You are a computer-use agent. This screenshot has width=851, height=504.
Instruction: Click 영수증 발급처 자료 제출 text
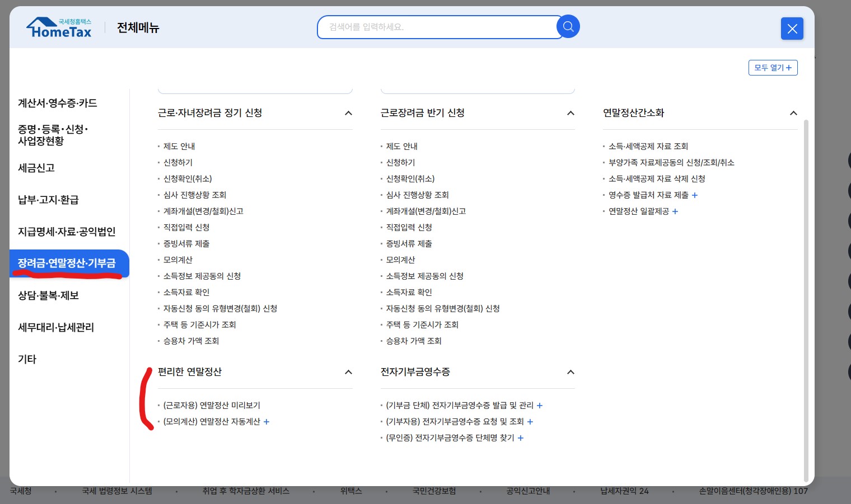[648, 195]
